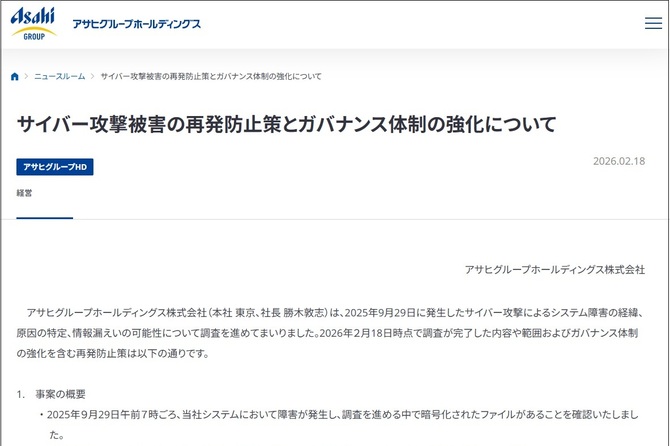Open the hamburger menu

point(653,23)
